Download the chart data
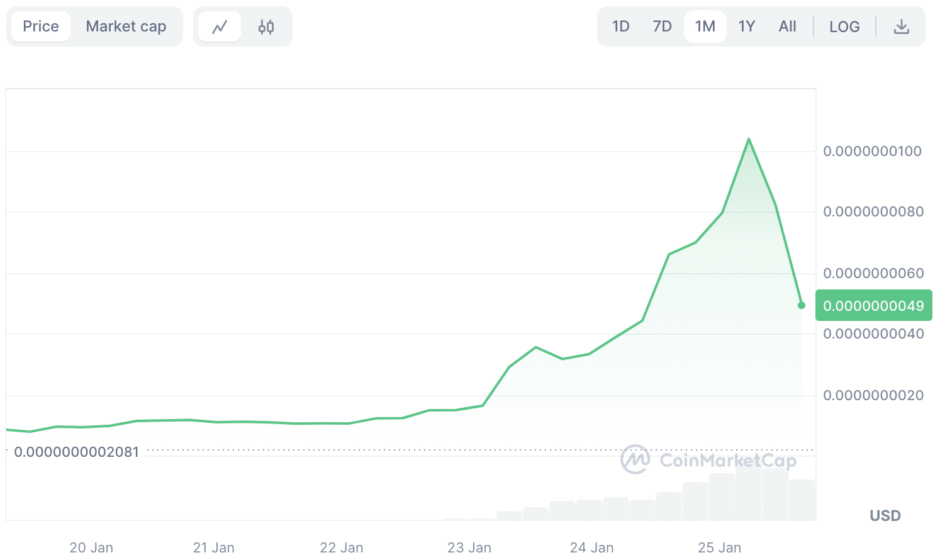This screenshot has width=940, height=560. point(901,26)
